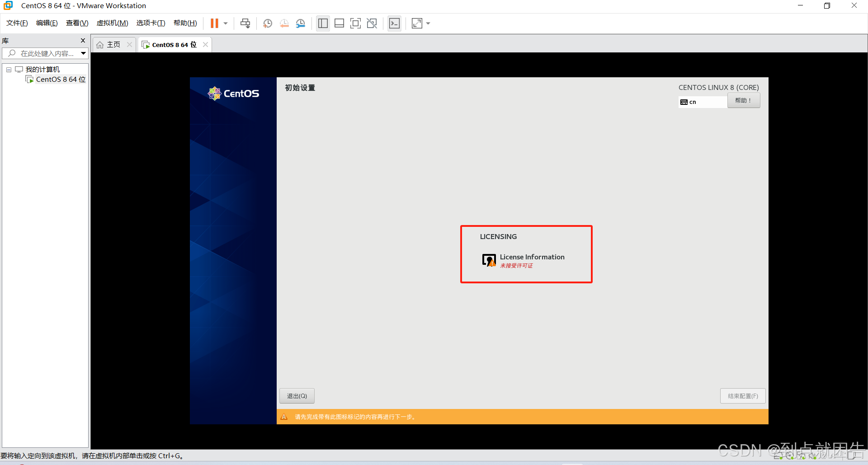The height and width of the screenshot is (465, 868).
Task: Open License Information settings
Action: pyautogui.click(x=524, y=260)
